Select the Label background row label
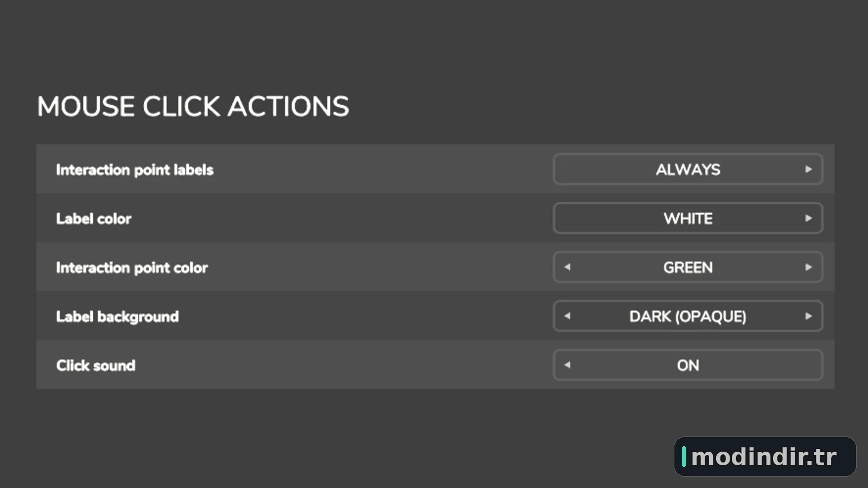 [117, 317]
